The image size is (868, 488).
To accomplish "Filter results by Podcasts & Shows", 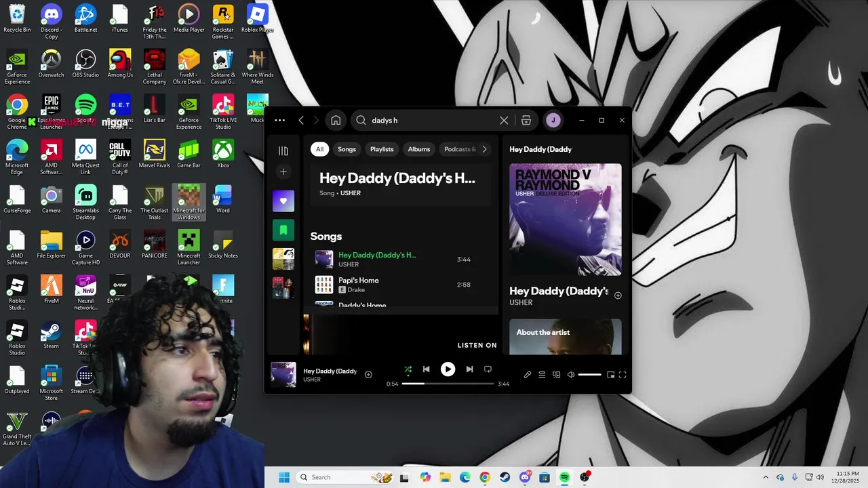I will (x=460, y=149).
